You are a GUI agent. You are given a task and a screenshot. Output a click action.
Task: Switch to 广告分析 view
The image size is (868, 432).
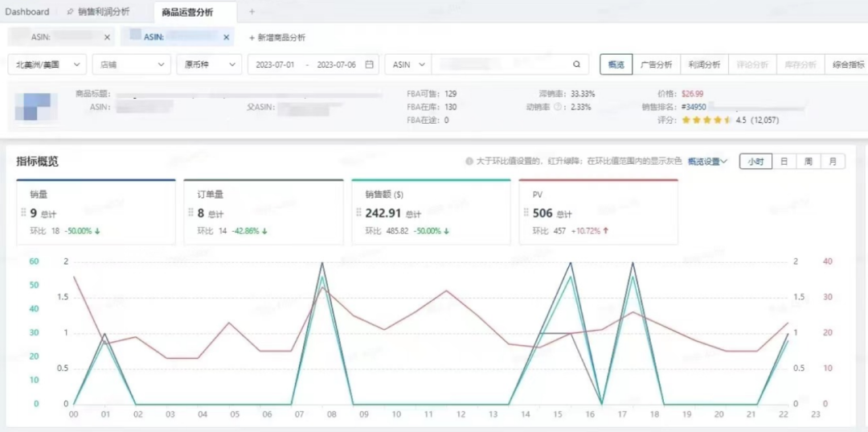pos(656,64)
